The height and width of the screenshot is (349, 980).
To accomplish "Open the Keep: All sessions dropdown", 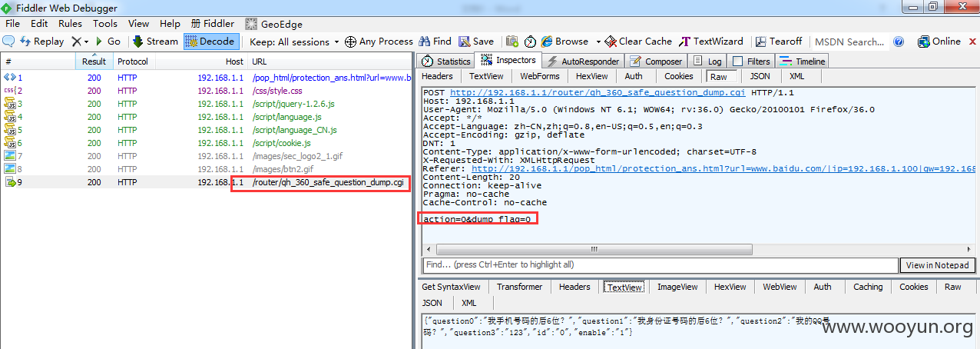I will point(295,42).
